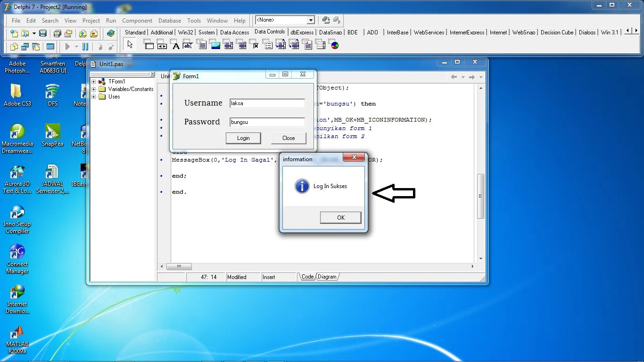The height and width of the screenshot is (362, 644).
Task: Click the Password input field
Action: pos(267,122)
